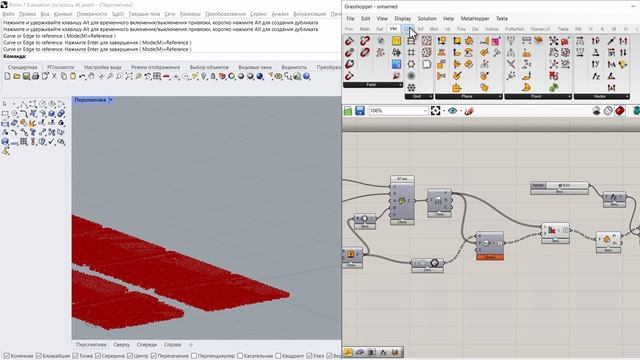
Task: Open a file using the Rhino folder icon
Action: coord(17,76)
